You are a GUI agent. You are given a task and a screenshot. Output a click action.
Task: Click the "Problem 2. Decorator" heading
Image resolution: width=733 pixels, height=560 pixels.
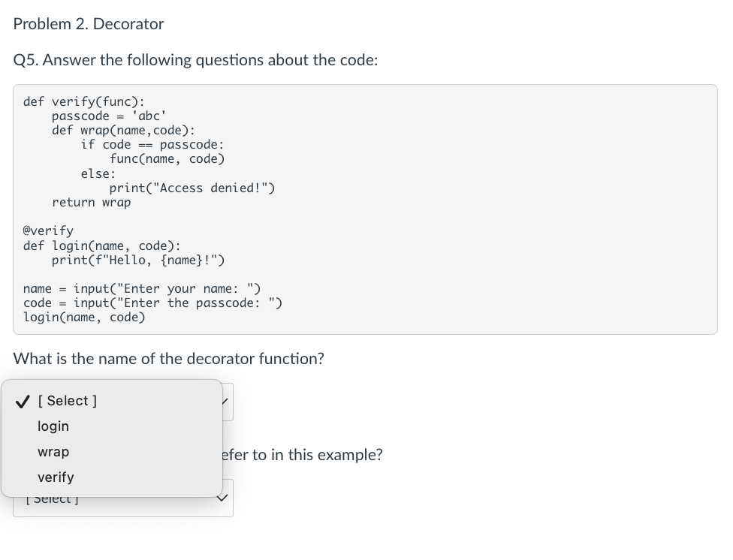pos(88,24)
